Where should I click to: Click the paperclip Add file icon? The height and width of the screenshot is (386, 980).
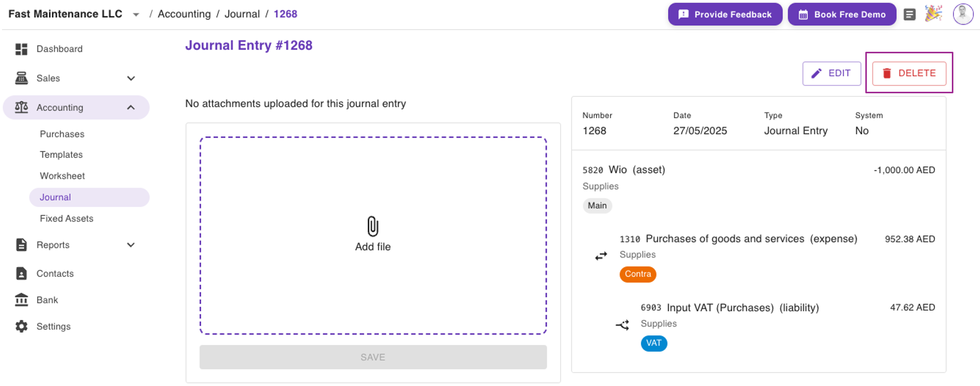pyautogui.click(x=373, y=227)
